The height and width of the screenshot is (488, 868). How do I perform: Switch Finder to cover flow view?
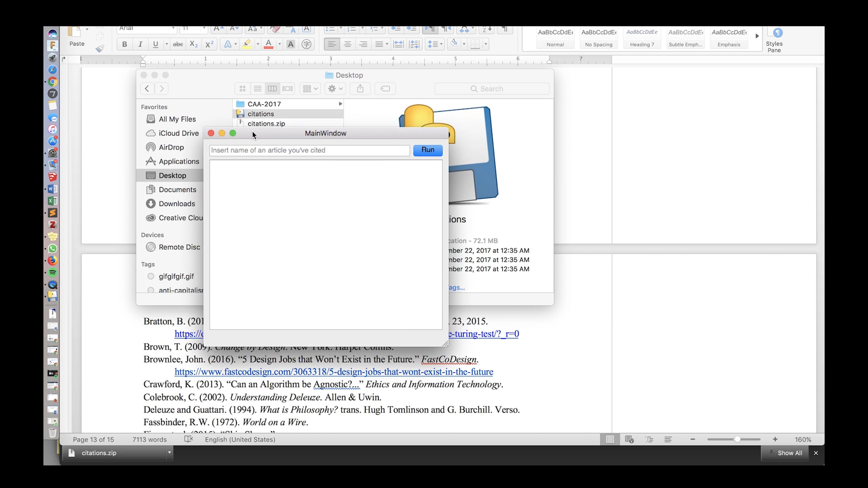[x=288, y=89]
